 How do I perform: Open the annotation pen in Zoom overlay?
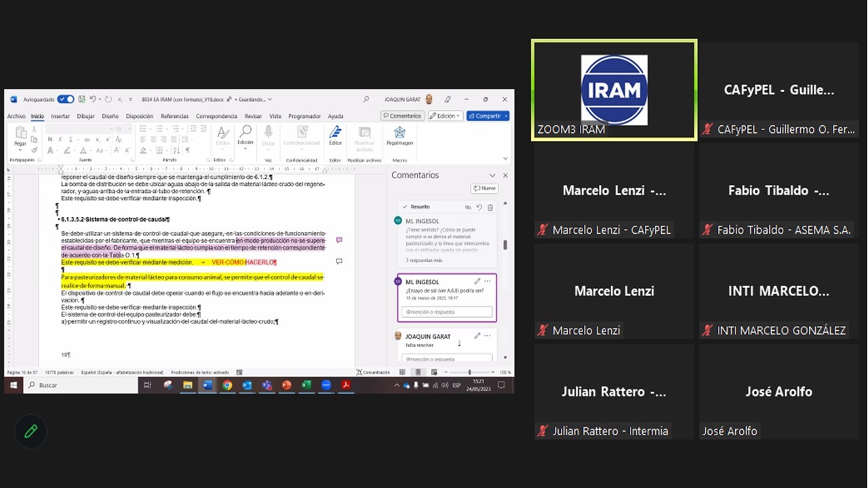(31, 431)
